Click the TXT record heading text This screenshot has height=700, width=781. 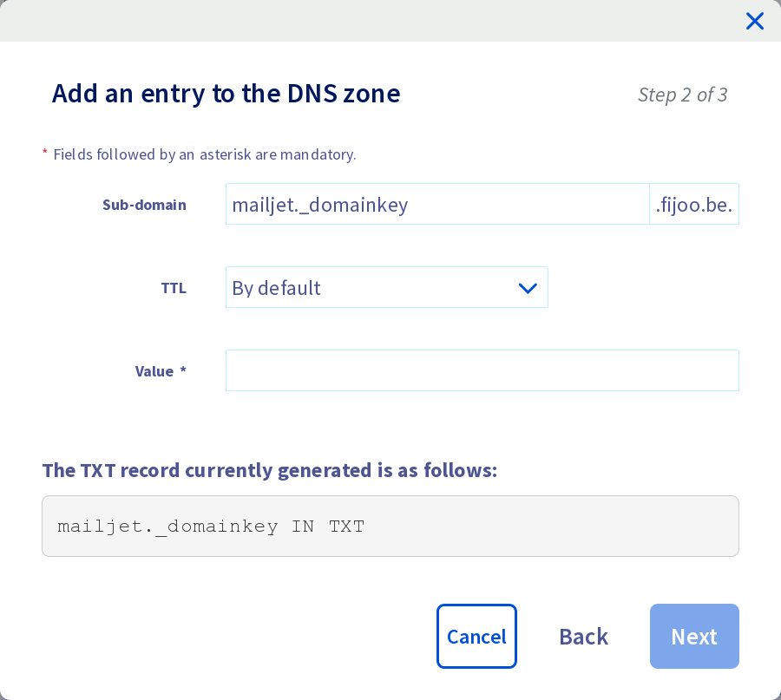(x=270, y=470)
